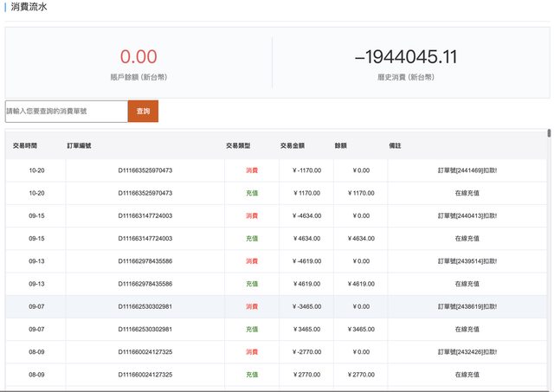Image resolution: width=554 pixels, height=392 pixels.
Task: Click the ¥-4634.00 transaction amount
Action: coord(306,215)
